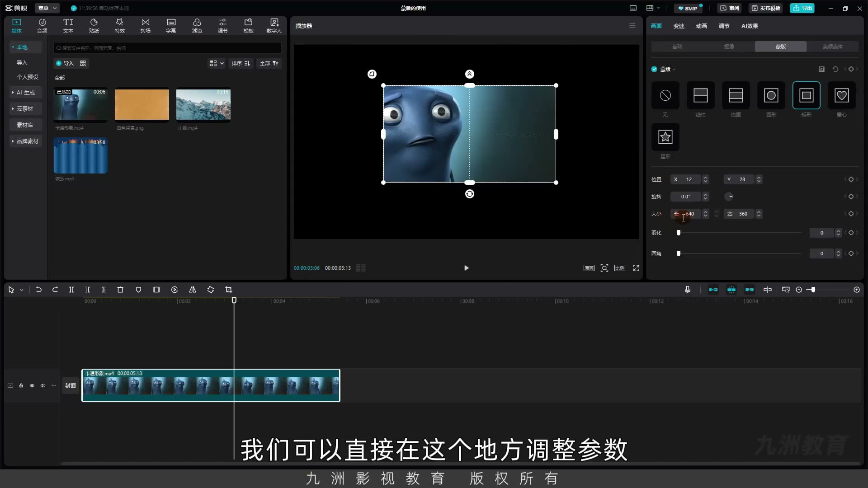Open the Adjustment (调节) panel

(x=222, y=26)
